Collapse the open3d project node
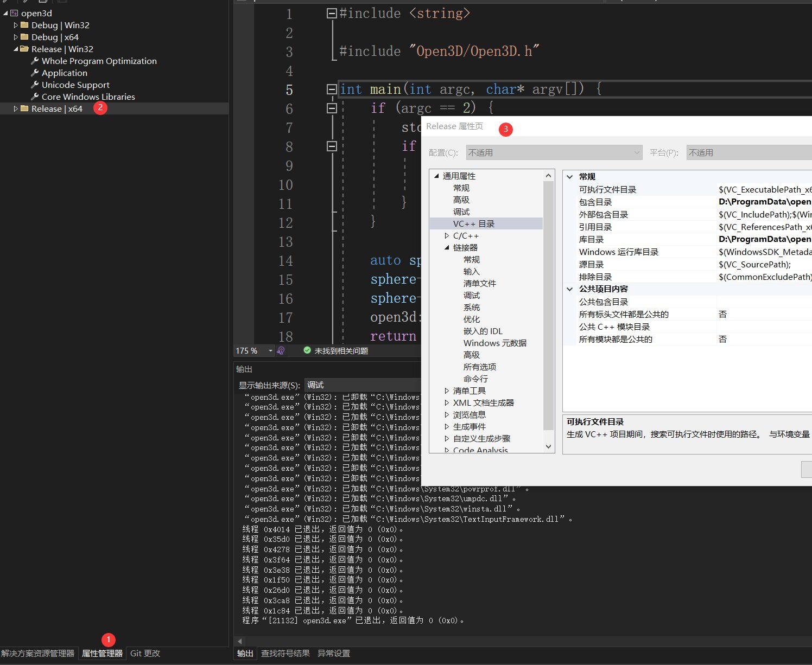Image resolution: width=812 pixels, height=665 pixels. click(5, 13)
